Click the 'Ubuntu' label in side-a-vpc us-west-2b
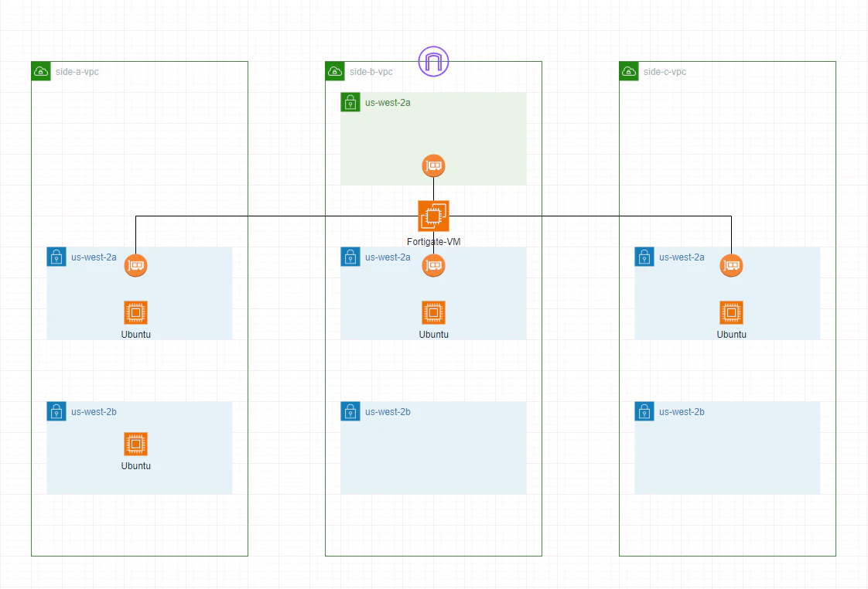 pyautogui.click(x=135, y=466)
